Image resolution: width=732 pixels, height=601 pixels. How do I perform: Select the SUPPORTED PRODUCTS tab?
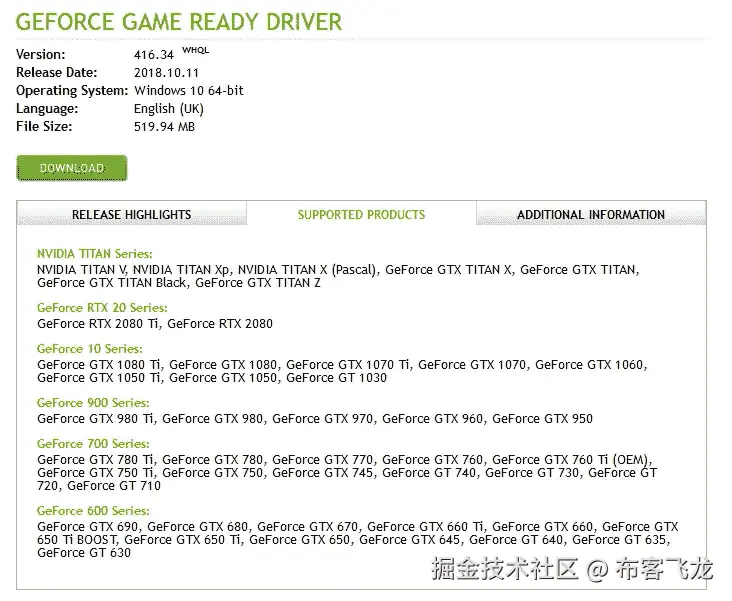click(x=361, y=214)
